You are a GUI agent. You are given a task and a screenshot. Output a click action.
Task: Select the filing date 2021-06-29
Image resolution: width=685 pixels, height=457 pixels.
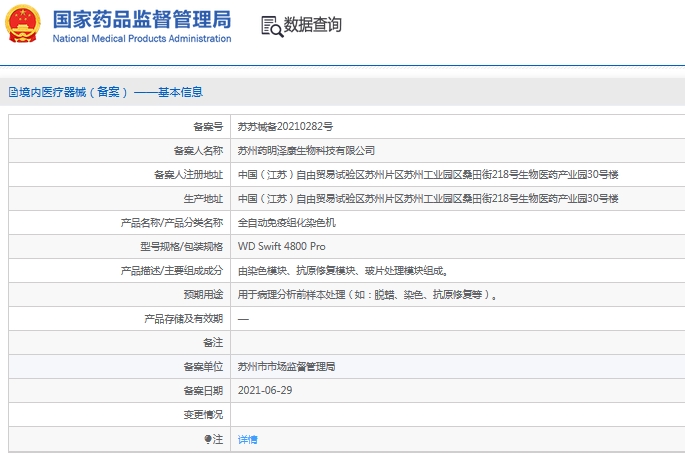(265, 391)
